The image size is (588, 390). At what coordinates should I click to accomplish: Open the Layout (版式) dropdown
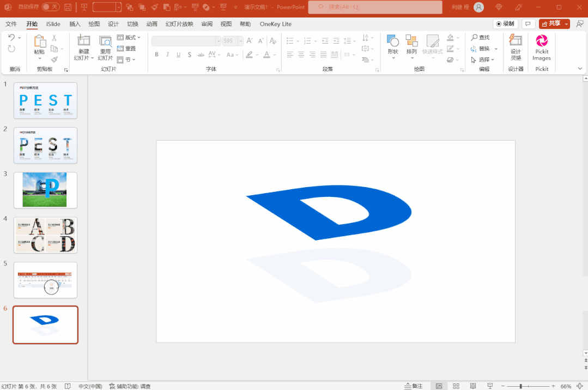[x=129, y=37]
